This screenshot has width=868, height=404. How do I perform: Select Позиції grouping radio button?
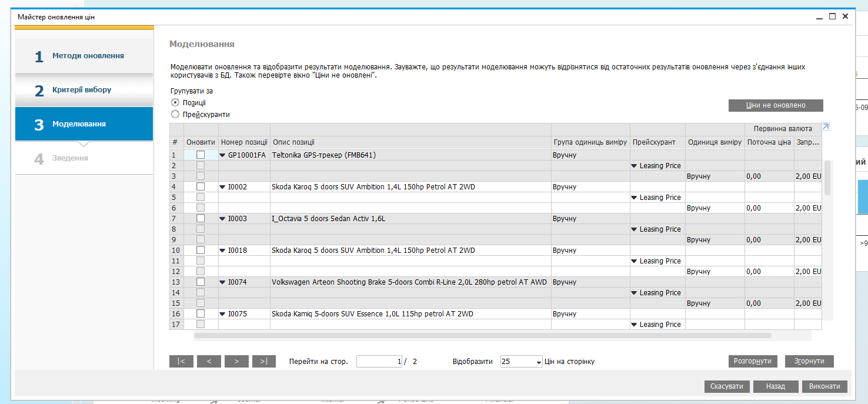[175, 102]
